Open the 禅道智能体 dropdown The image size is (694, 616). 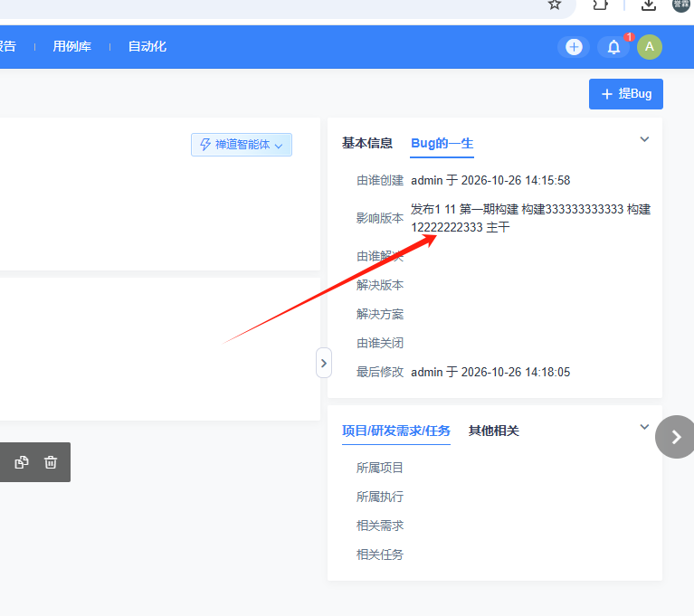pos(242,145)
